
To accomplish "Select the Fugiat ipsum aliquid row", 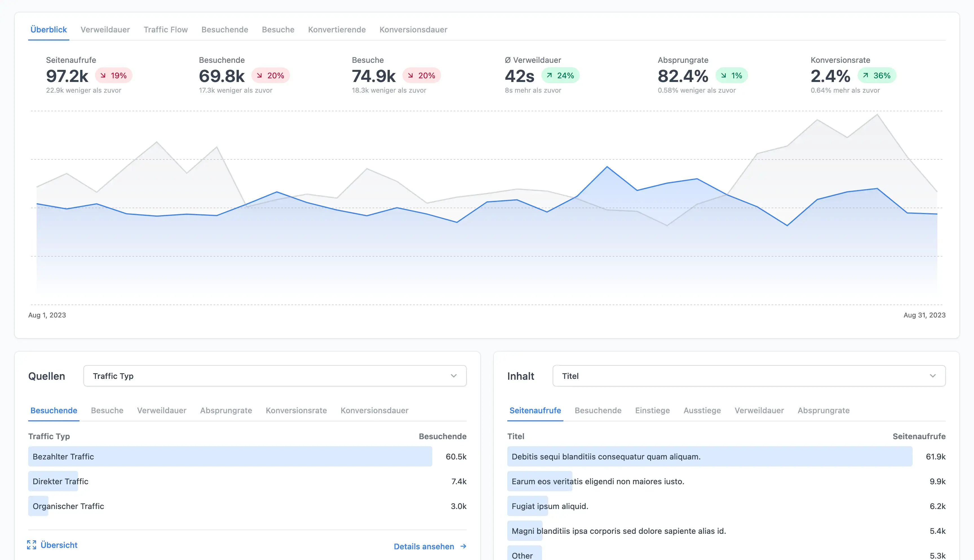I will 550,506.
